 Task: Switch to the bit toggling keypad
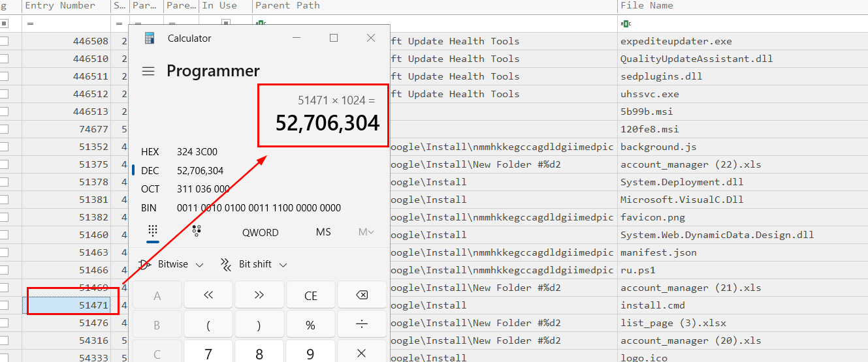[x=196, y=232]
